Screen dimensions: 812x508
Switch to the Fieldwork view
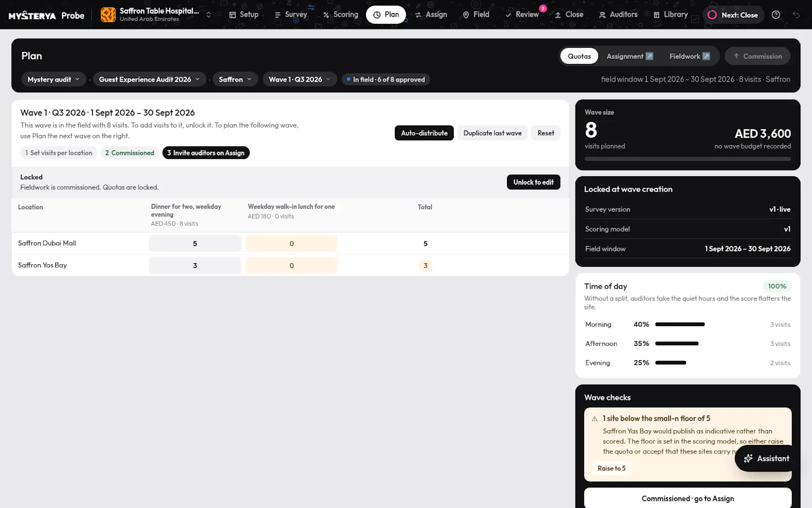point(689,56)
